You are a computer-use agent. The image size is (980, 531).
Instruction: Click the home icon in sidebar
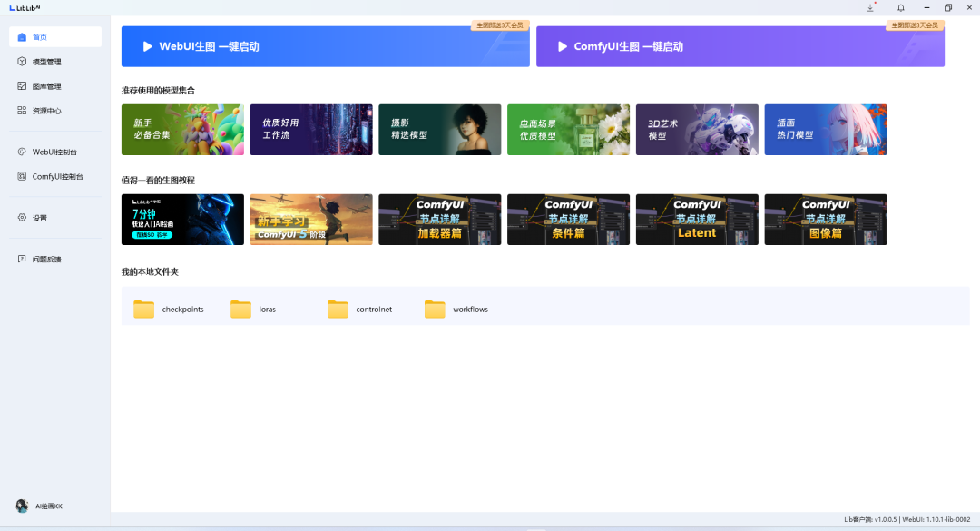tap(22, 37)
